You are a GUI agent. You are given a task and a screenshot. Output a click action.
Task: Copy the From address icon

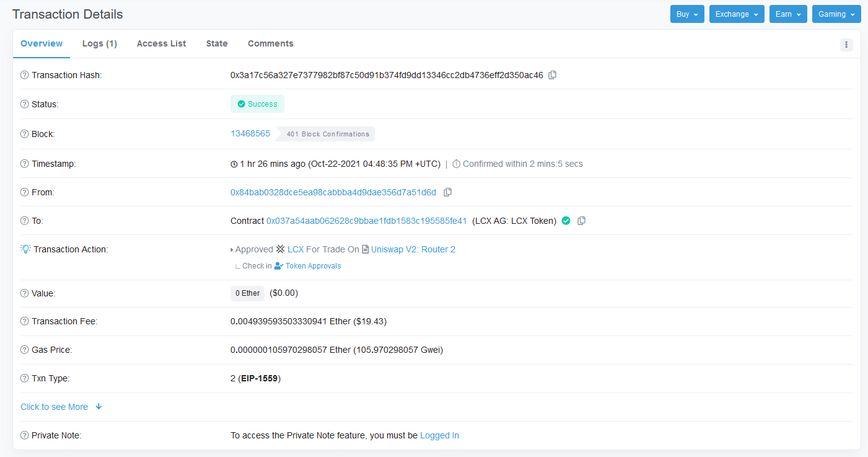click(x=447, y=192)
